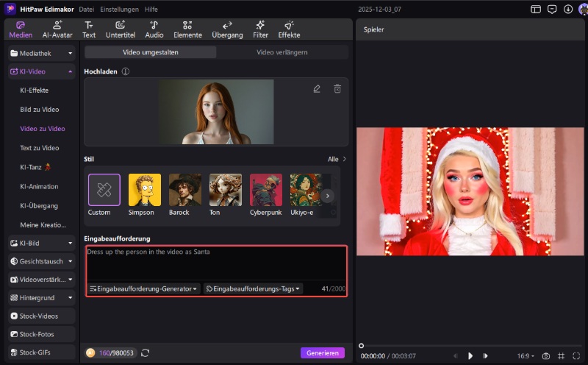The image size is (588, 365).
Task: Open the Filter tool
Action: point(260,29)
